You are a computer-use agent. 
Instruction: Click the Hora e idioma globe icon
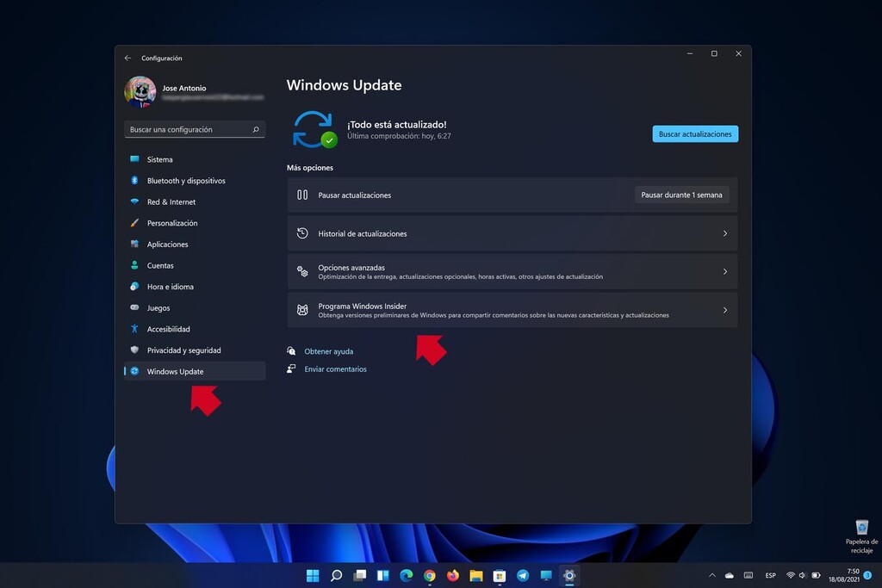pos(134,286)
